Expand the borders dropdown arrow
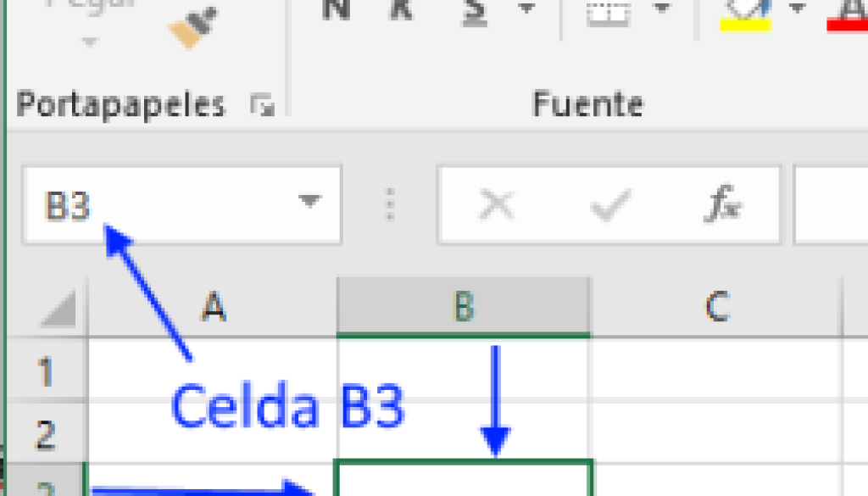 [x=662, y=8]
